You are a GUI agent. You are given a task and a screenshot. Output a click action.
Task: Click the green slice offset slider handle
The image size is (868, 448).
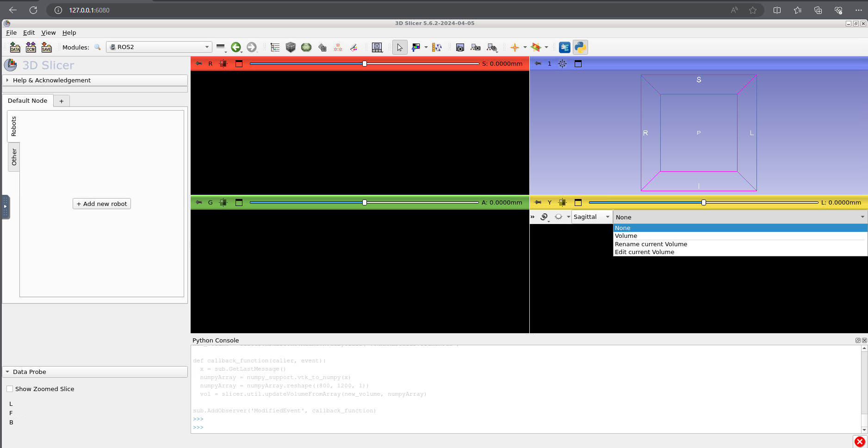pos(365,202)
